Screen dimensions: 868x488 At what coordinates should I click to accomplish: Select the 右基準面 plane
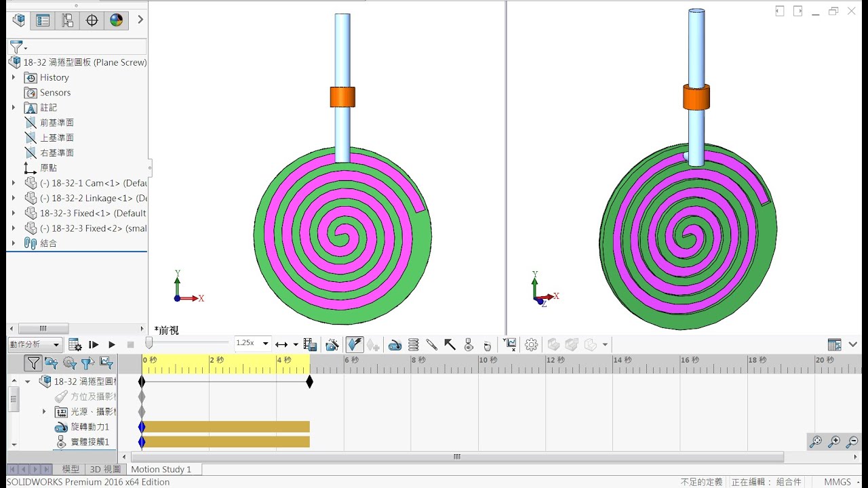point(57,152)
